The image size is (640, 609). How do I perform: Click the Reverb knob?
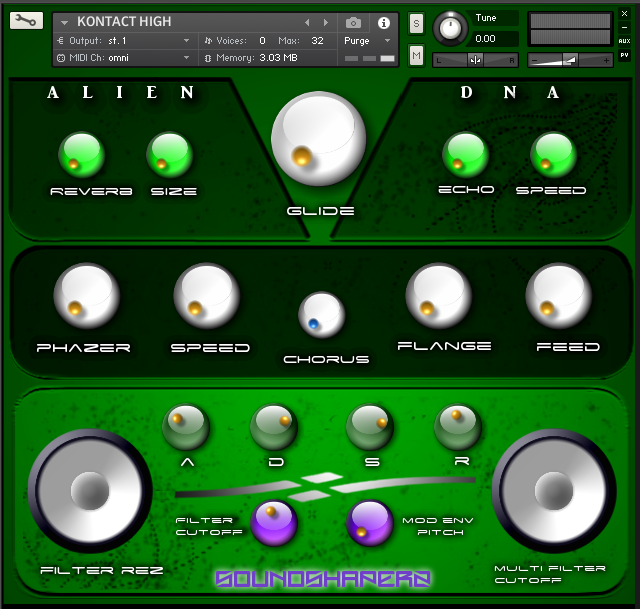pos(82,155)
